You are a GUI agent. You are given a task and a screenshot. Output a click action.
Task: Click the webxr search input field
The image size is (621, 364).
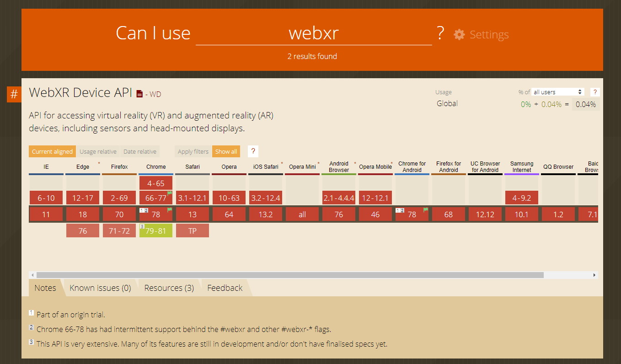[313, 32]
